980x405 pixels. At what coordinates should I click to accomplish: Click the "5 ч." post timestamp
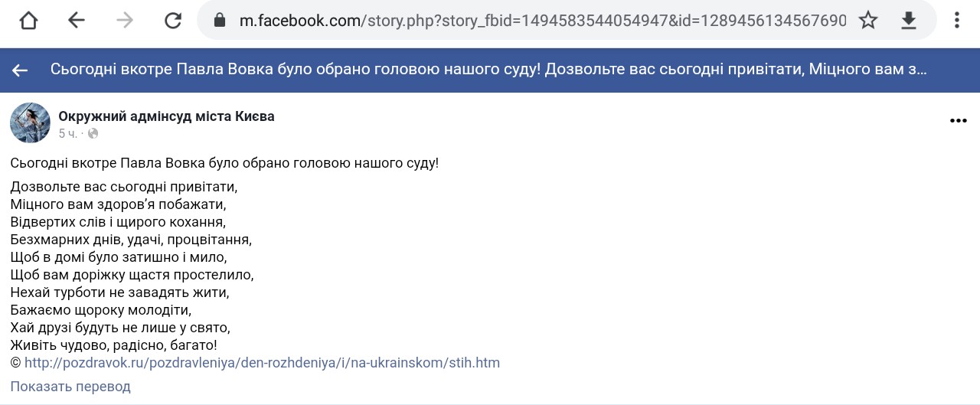67,134
